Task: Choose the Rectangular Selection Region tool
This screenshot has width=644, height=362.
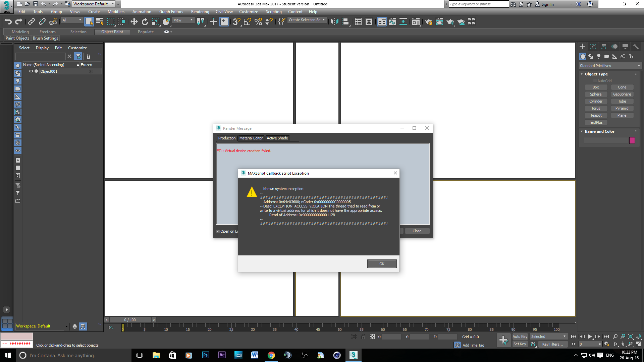Action: [111, 22]
